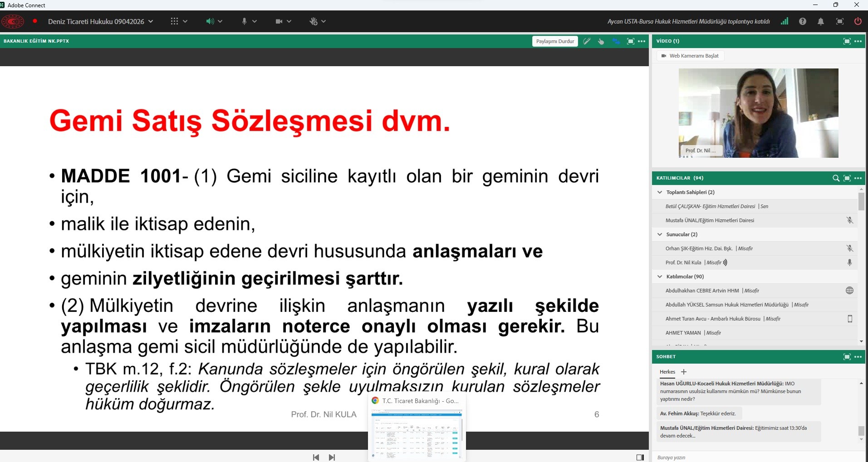Open the notifications bell
Screen dimensions: 868x462
821,21
